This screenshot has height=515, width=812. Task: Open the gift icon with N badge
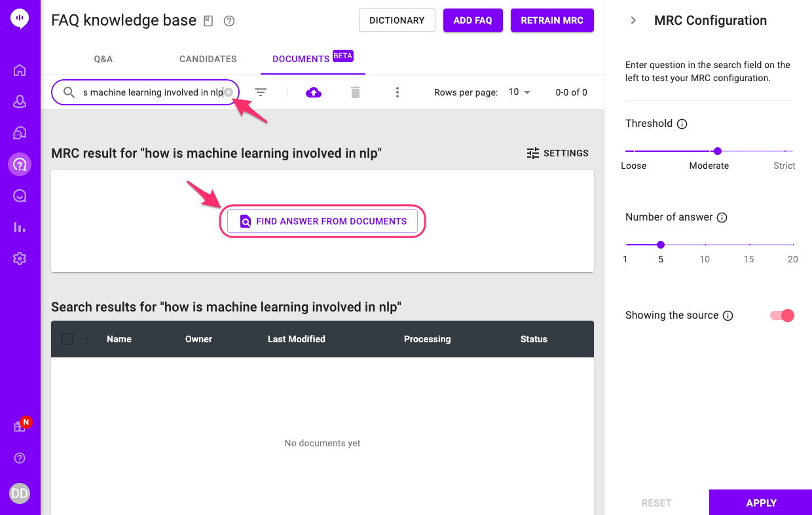20,427
